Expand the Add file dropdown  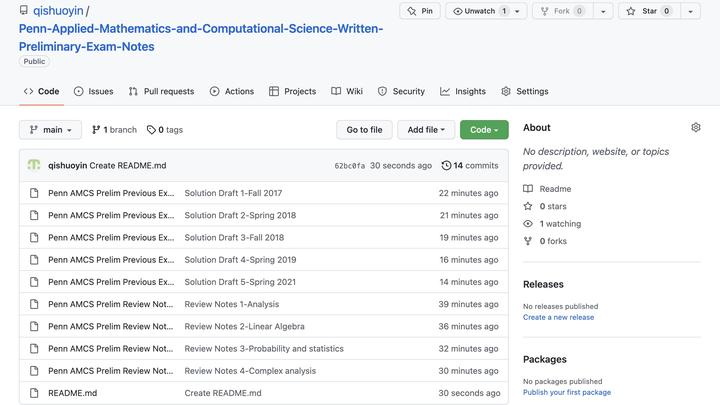pos(426,130)
